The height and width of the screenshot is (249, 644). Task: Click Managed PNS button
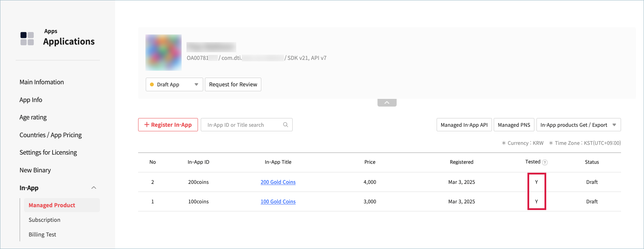[x=514, y=125]
